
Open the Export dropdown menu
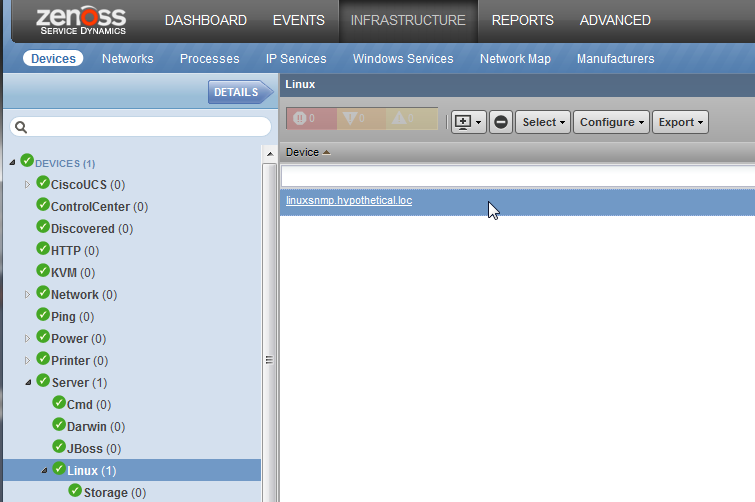[x=680, y=122]
